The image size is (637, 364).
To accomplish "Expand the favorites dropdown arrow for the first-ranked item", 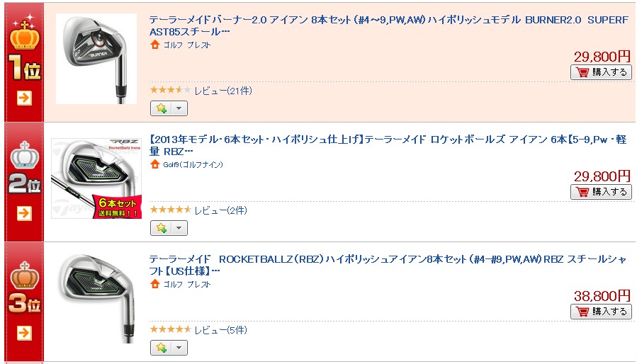I will [179, 108].
